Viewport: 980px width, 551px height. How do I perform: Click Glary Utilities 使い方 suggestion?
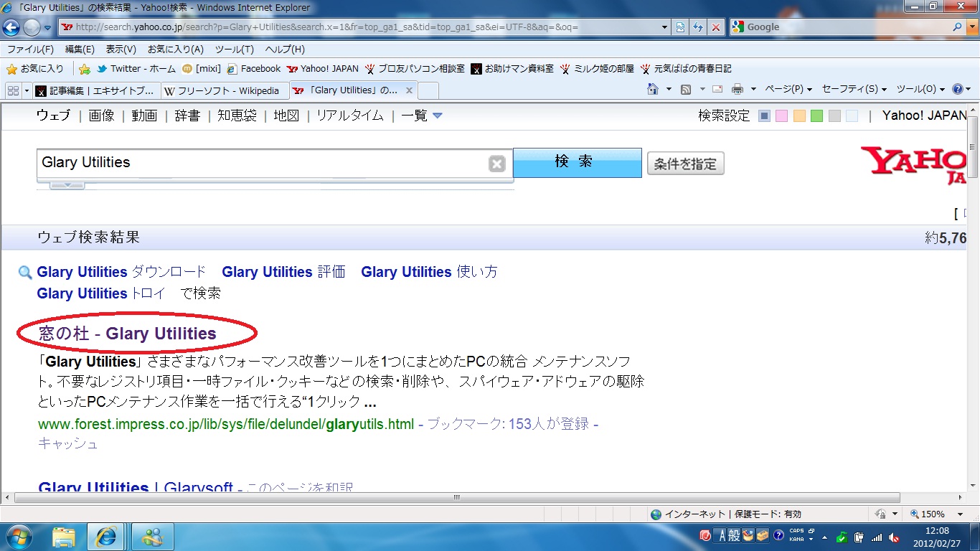(429, 272)
